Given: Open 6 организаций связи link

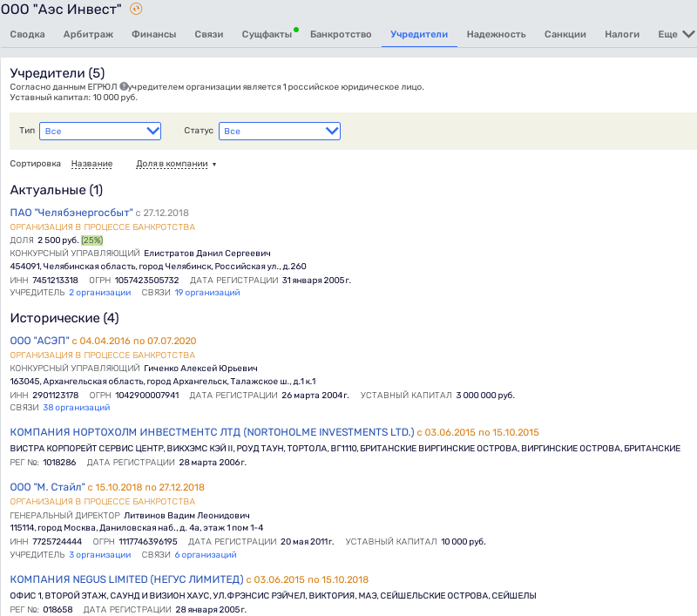Looking at the screenshot, I should pos(206,555).
